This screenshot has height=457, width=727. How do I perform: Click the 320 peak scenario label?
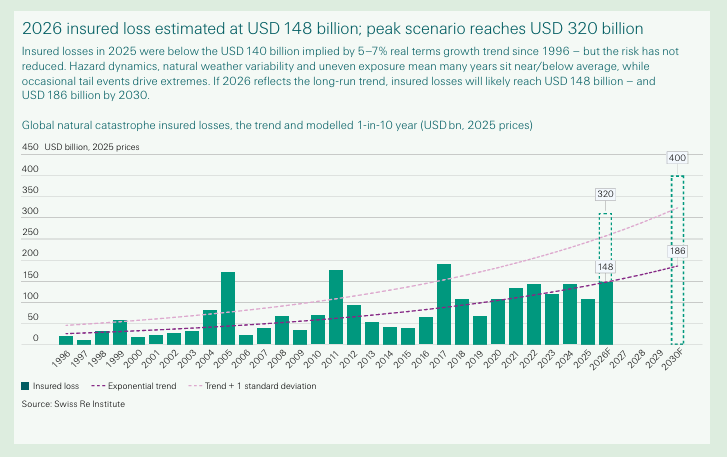(x=605, y=194)
